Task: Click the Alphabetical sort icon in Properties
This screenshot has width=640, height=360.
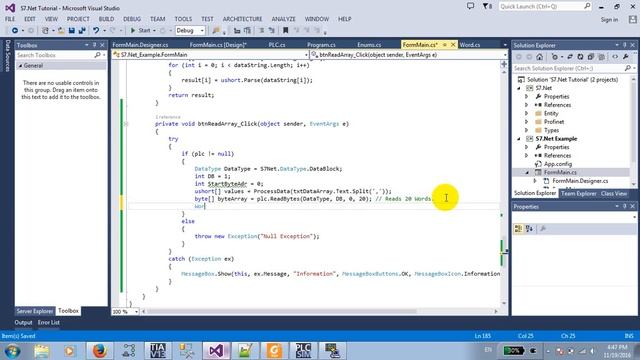Action: [x=529, y=229]
